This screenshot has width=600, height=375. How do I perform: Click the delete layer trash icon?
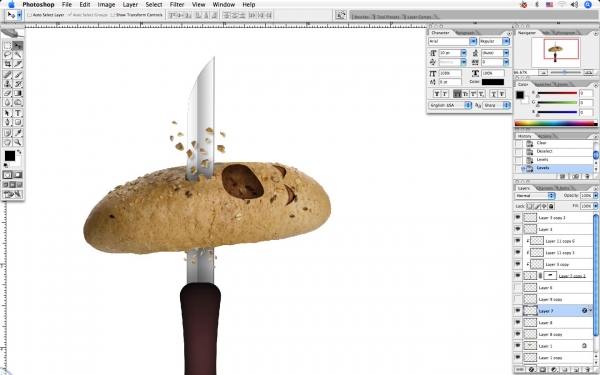tap(587, 370)
